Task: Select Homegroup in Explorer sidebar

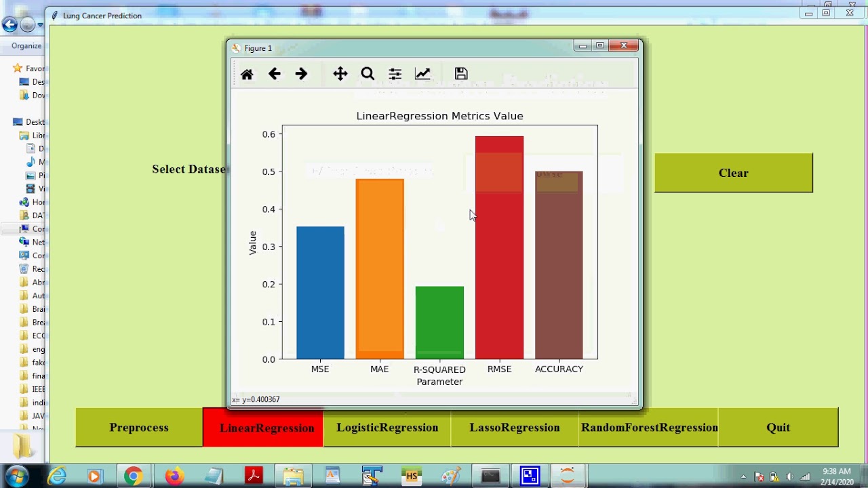Action: tap(32, 202)
